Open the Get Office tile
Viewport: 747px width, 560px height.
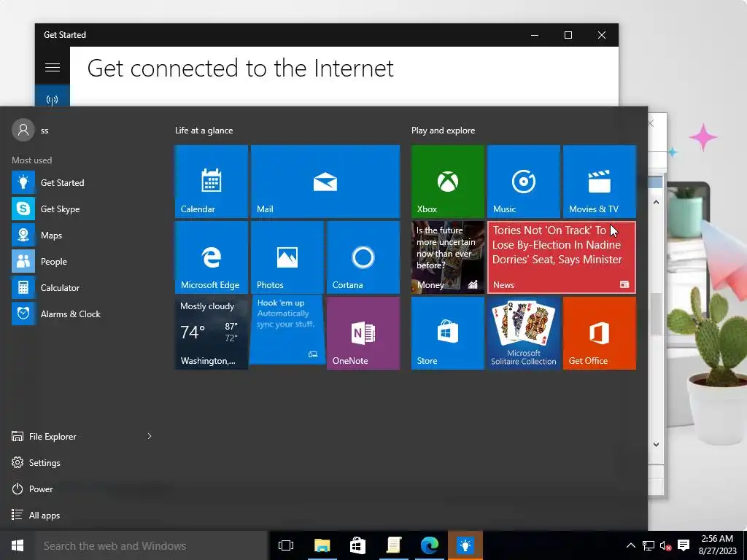click(600, 333)
